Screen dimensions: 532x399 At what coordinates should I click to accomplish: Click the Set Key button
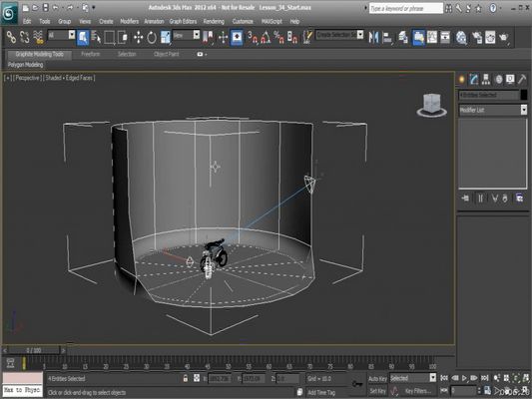tap(377, 391)
